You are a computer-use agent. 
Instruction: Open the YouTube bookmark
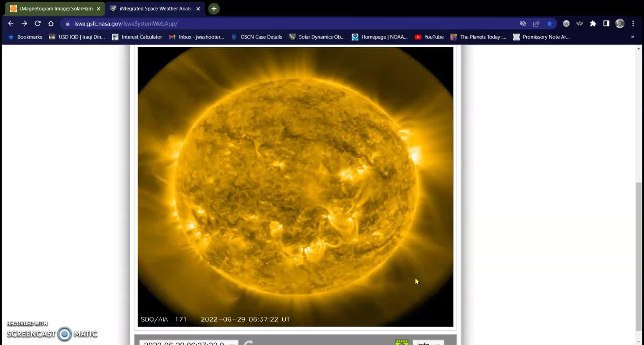point(429,37)
